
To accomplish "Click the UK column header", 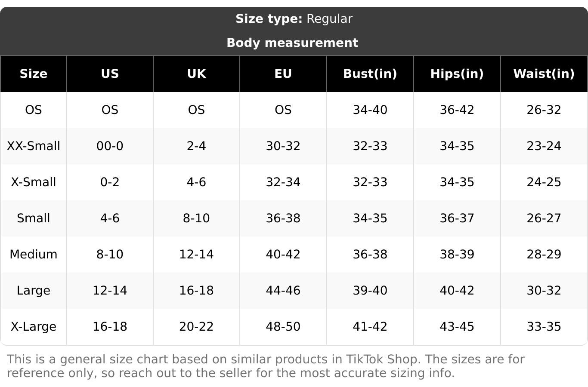I will coord(196,74).
